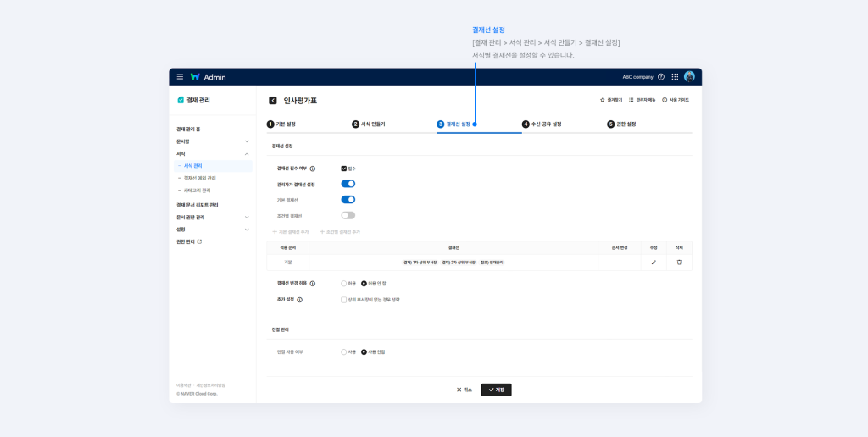Image resolution: width=868 pixels, height=437 pixels.
Task: Click 순서 변경 column header
Action: [620, 248]
